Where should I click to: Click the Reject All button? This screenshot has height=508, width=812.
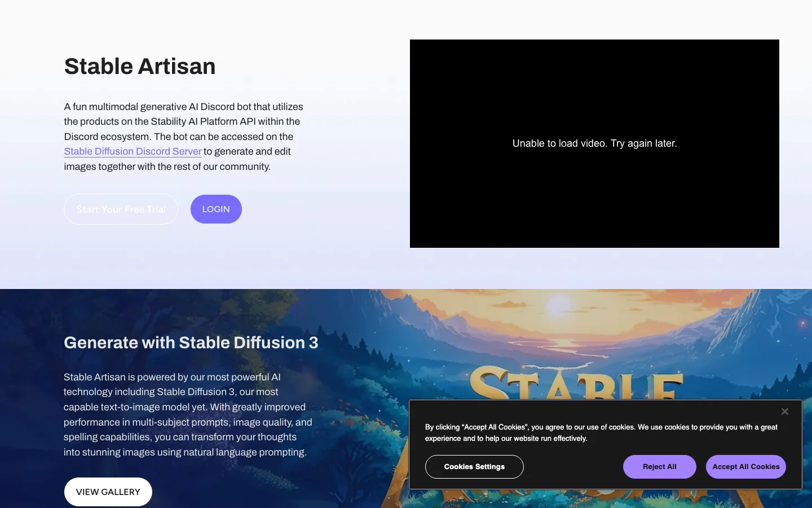(659, 467)
